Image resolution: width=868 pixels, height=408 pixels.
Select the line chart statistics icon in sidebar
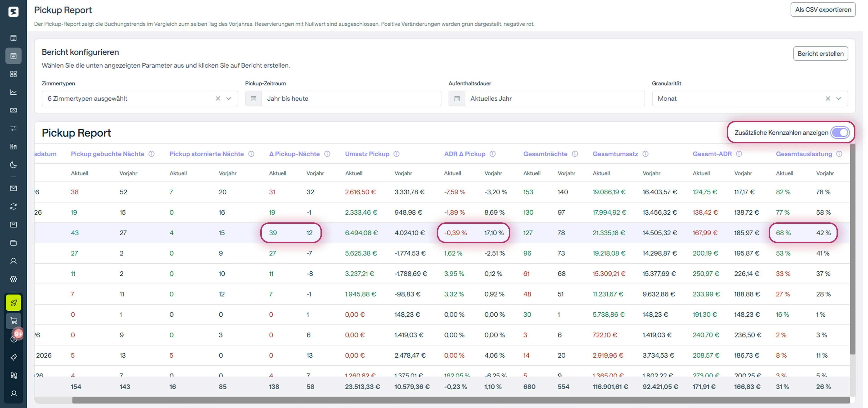(13, 92)
